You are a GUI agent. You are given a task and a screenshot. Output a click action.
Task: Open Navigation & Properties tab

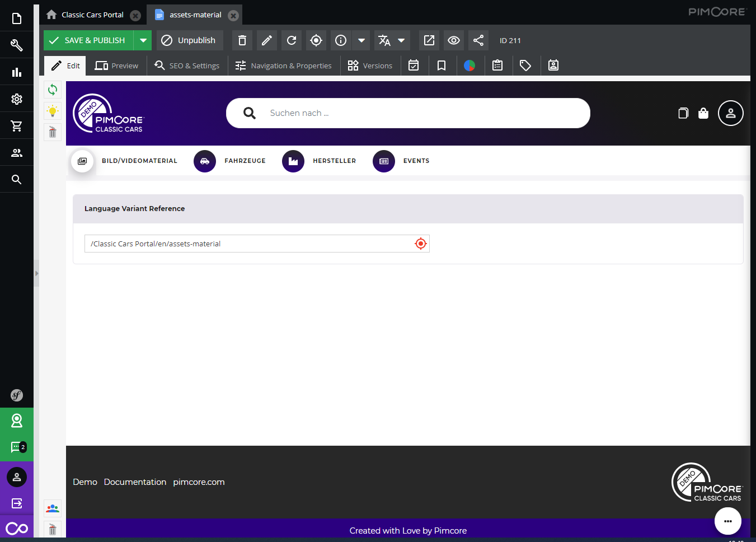pos(284,66)
